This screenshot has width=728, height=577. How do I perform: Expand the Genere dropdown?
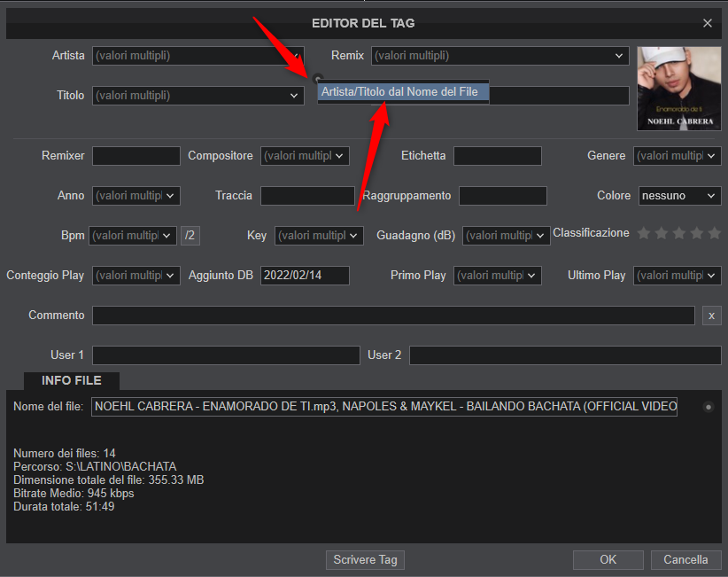(x=677, y=156)
